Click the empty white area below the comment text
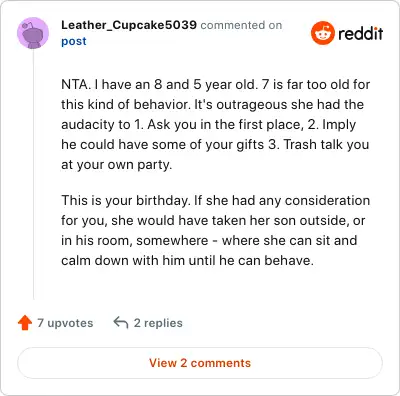This screenshot has height=396, width=400. click(x=213, y=287)
